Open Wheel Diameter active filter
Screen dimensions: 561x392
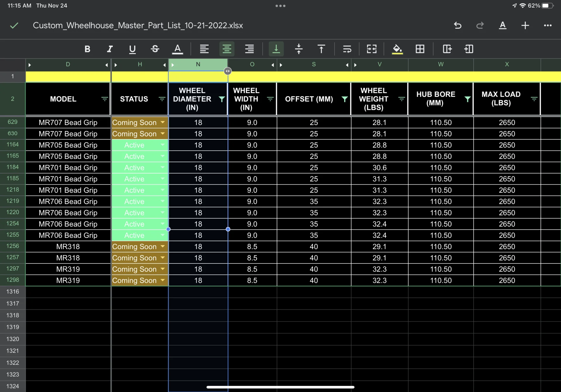(x=222, y=99)
